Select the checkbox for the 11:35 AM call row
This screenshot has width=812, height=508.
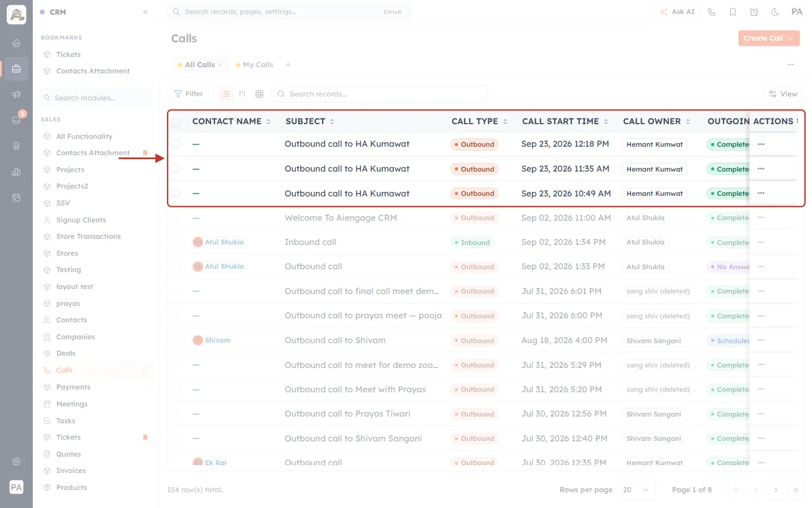[176, 168]
